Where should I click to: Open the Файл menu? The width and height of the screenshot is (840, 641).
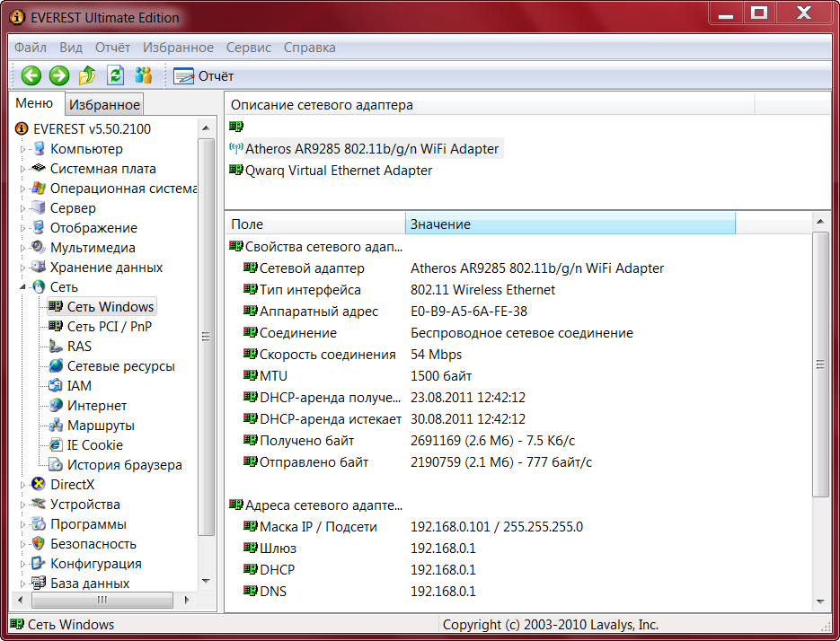pos(31,48)
